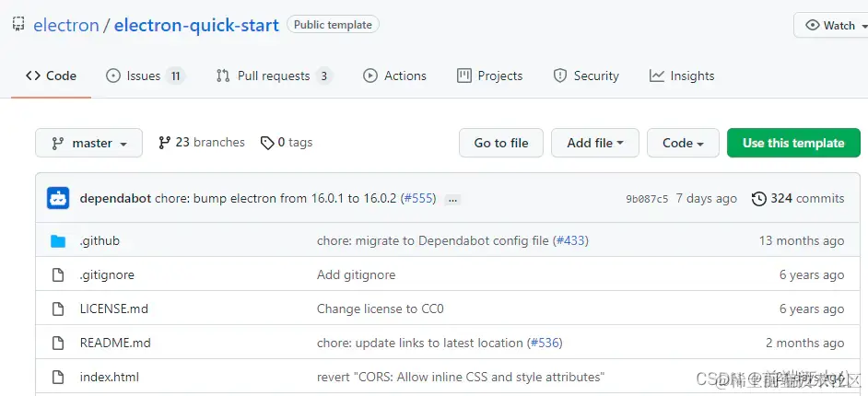This screenshot has width=868, height=396.
Task: Switch to the Issues tab
Action: coord(145,76)
